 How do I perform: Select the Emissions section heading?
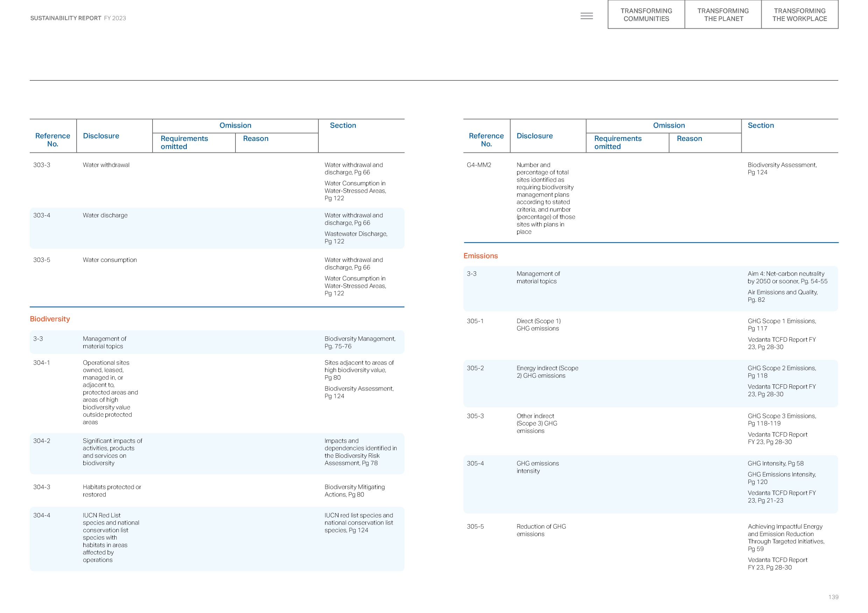point(480,256)
